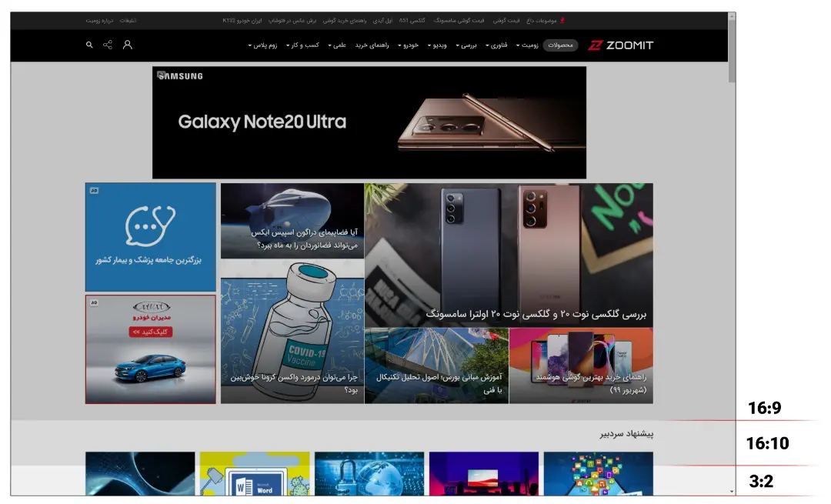Click the blue doctor-patient community ad
The height and width of the screenshot is (504, 831).
click(x=151, y=237)
